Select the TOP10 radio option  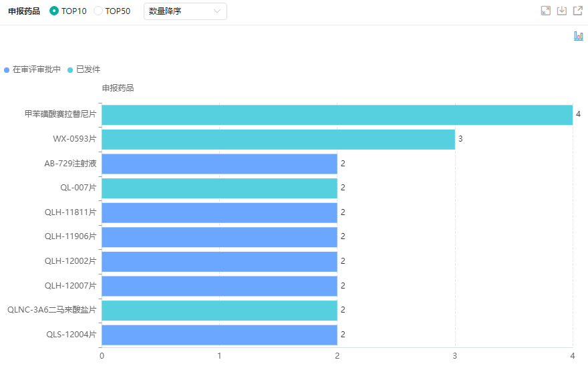pyautogui.click(x=55, y=11)
